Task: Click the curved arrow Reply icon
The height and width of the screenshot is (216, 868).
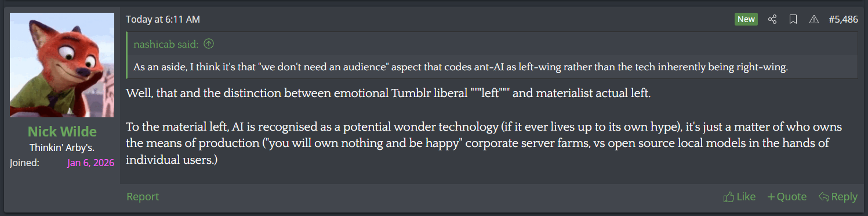Action: tap(823, 197)
